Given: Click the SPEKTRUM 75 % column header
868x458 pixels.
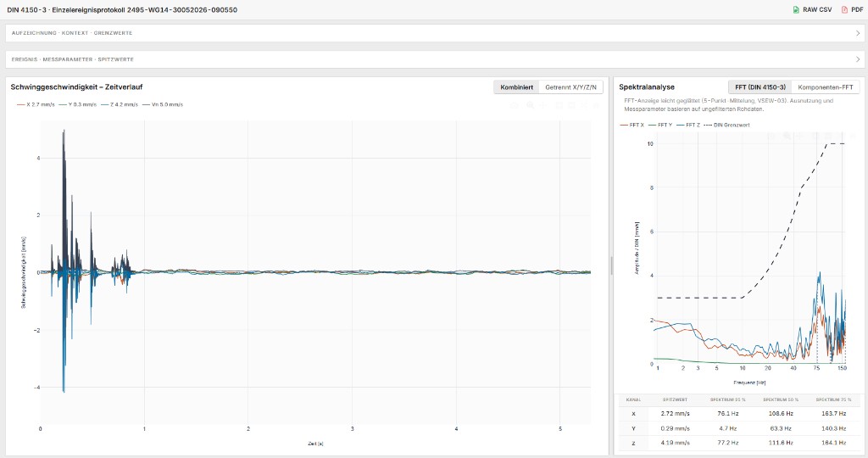Looking at the screenshot, I should [834, 399].
